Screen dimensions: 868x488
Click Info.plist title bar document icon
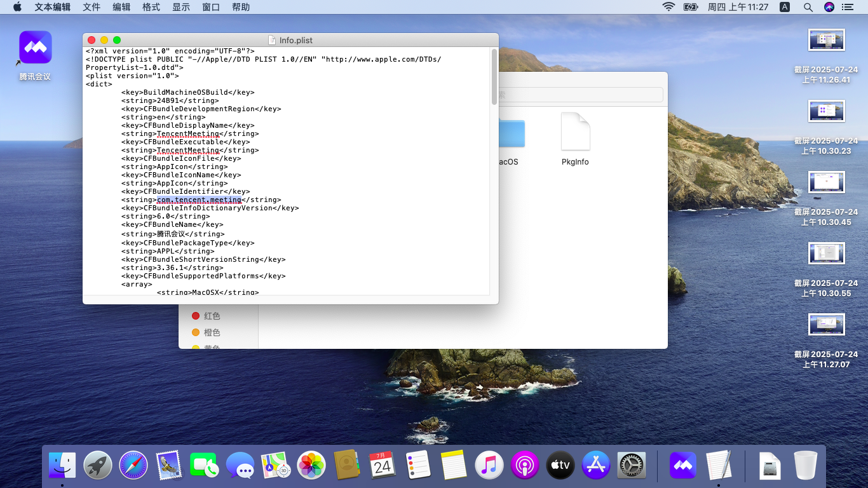point(273,40)
